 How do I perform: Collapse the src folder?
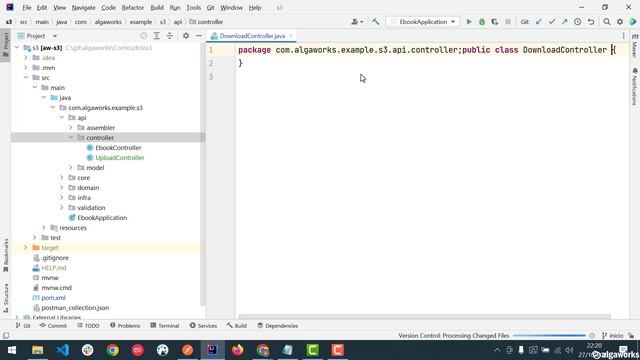pos(26,78)
